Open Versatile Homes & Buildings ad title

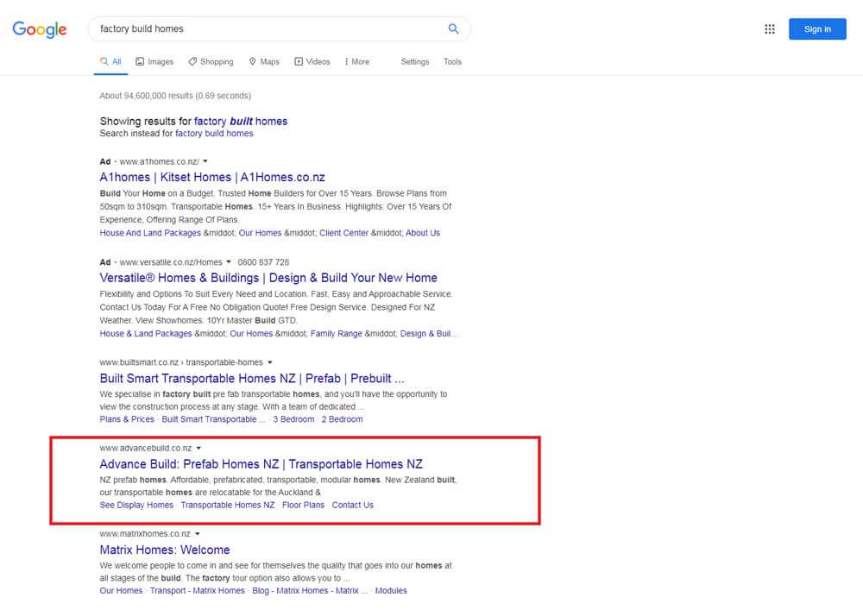pyautogui.click(x=268, y=278)
